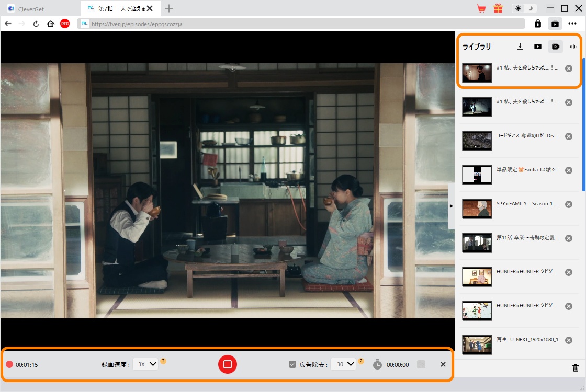Screen dimensions: 586x392
Task: Click the 00:00:00 timer value
Action: pos(398,365)
